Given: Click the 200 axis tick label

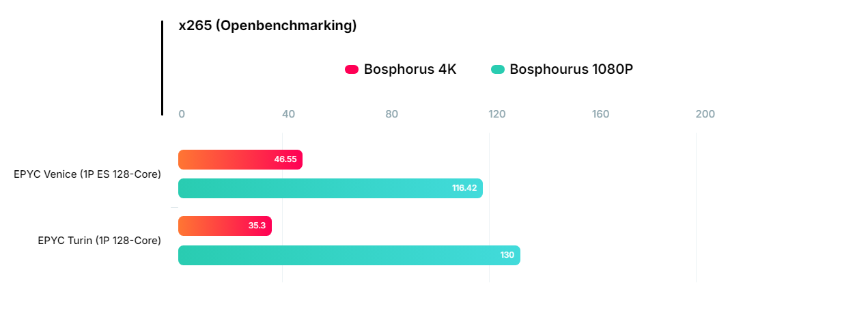Looking at the screenshot, I should [705, 114].
